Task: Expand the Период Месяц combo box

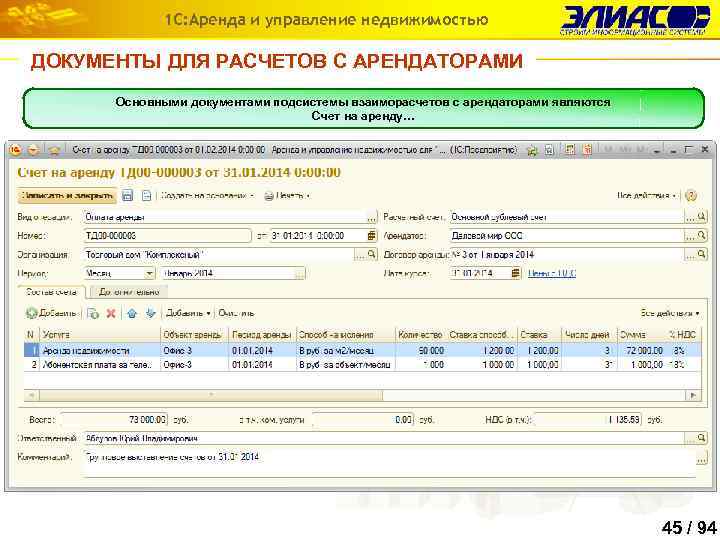Action: [150, 274]
